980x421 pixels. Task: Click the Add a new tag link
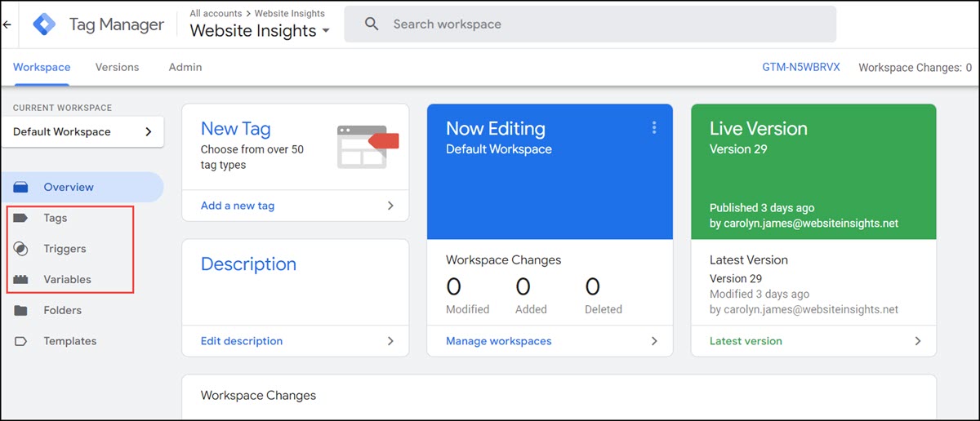(238, 206)
